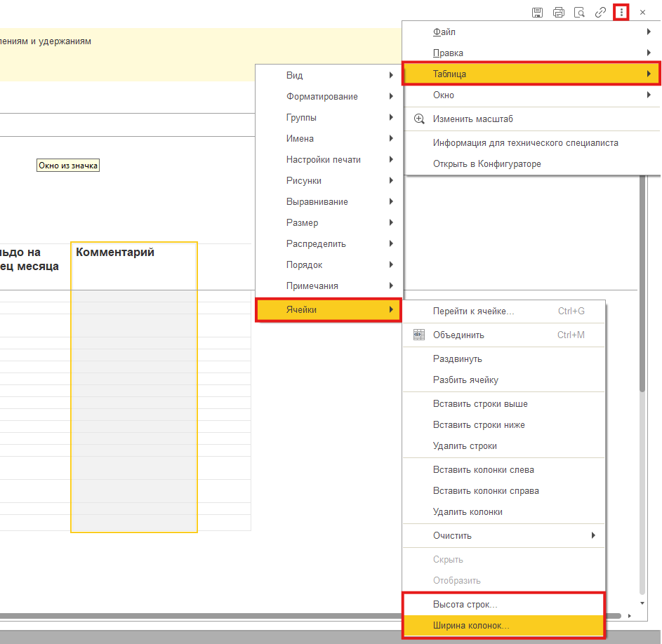Expand the Форматирование submenu

[x=329, y=96]
